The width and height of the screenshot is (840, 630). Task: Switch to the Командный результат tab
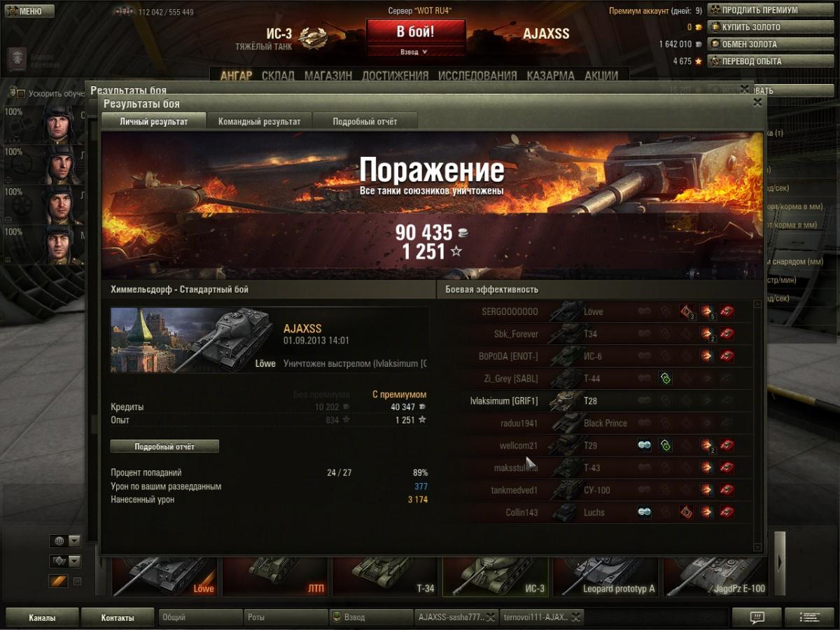259,121
